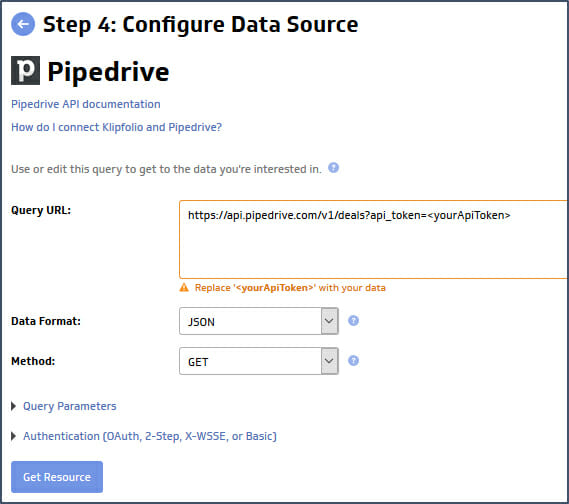Screen dimensions: 569x504
Task: Click the blue back arrow icon
Action: click(23, 24)
